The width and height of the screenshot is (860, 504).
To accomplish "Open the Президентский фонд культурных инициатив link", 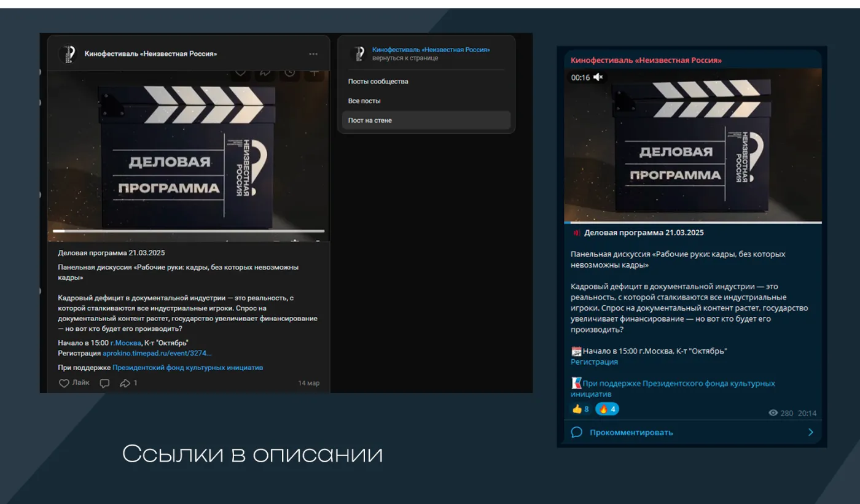I will (187, 367).
